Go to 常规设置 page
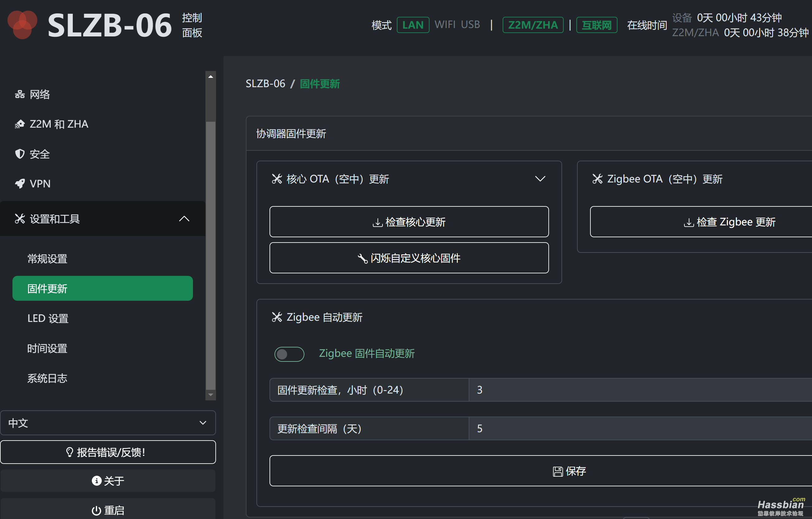The width and height of the screenshot is (812, 519). tap(47, 259)
